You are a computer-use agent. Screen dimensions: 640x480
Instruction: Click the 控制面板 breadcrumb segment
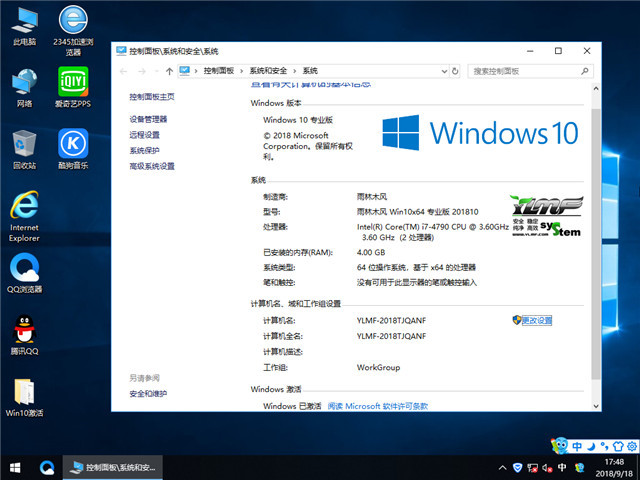(219, 71)
